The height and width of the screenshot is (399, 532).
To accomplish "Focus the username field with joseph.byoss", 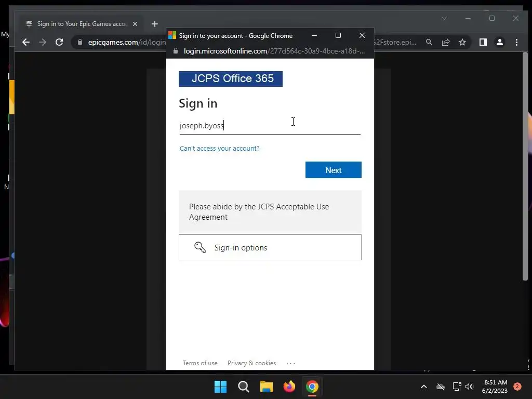I will point(270,126).
